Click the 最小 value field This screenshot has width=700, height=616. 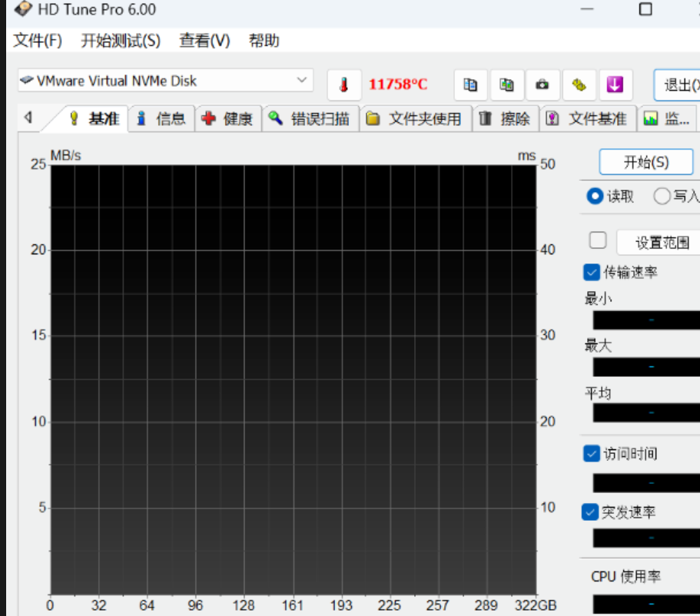[646, 320]
